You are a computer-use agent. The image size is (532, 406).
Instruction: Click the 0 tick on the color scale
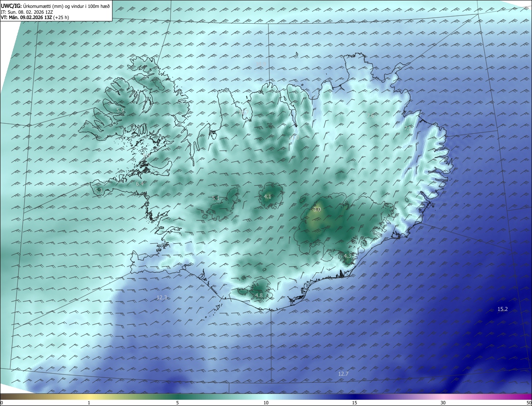pos(2,403)
